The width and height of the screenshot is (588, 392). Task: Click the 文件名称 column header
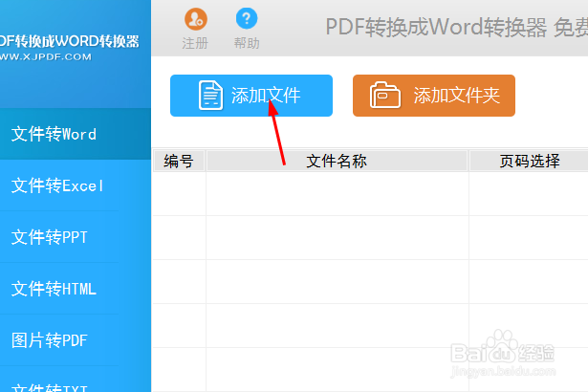pos(337,162)
